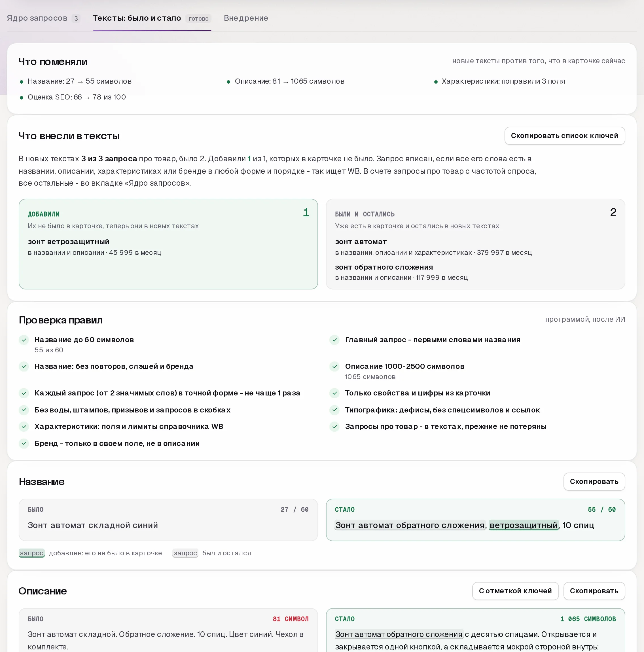Click the green bullet beside Характеристики: поправили 3 поля
The width and height of the screenshot is (644, 652).
click(x=436, y=82)
